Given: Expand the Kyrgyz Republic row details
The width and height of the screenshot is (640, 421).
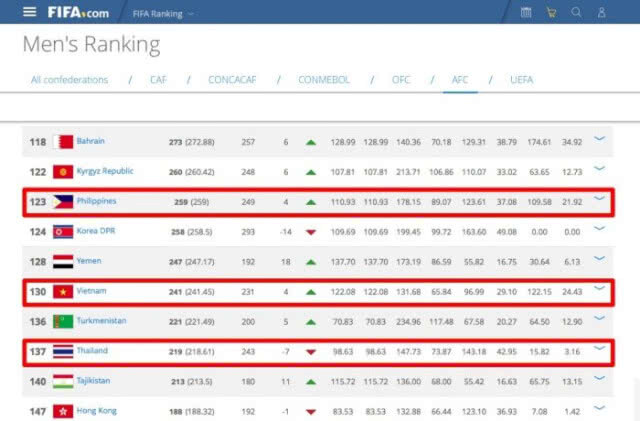Looking at the screenshot, I should point(599,169).
